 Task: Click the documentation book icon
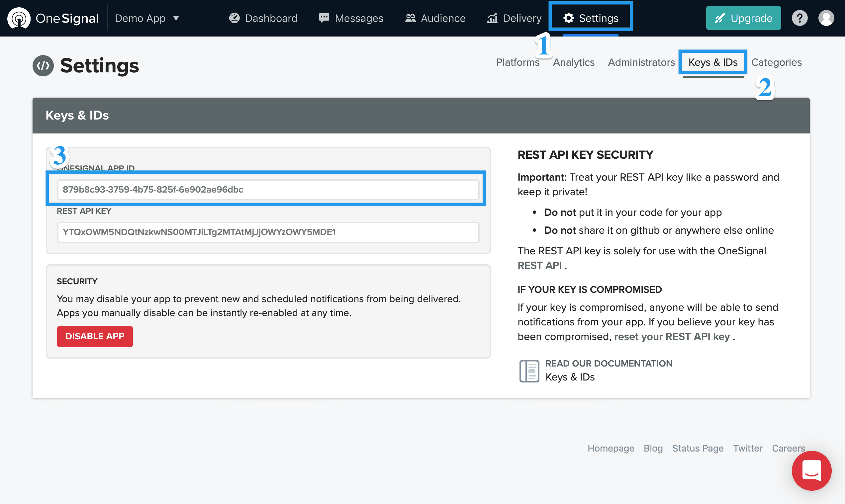(x=529, y=371)
